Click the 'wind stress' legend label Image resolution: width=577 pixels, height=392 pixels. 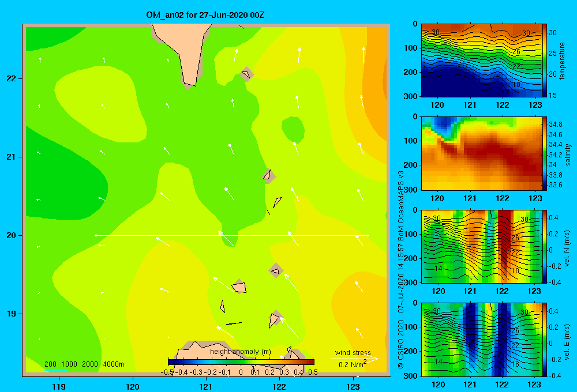353,352
